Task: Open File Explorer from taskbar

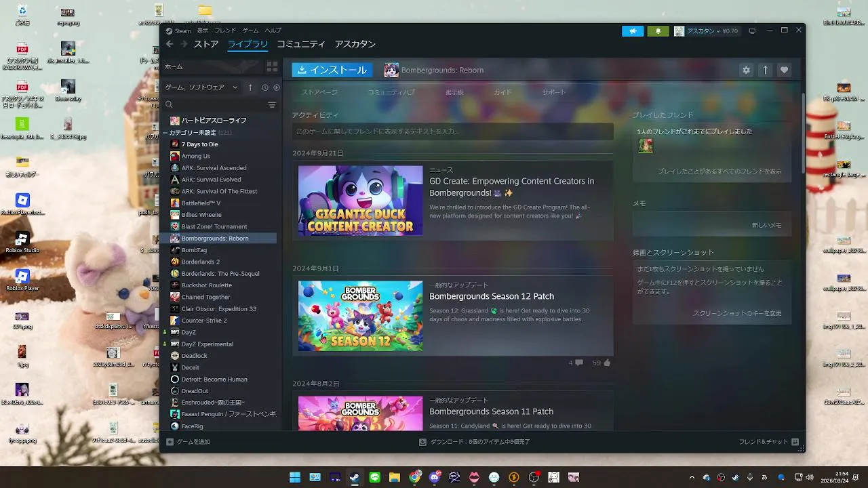Action: tap(394, 477)
